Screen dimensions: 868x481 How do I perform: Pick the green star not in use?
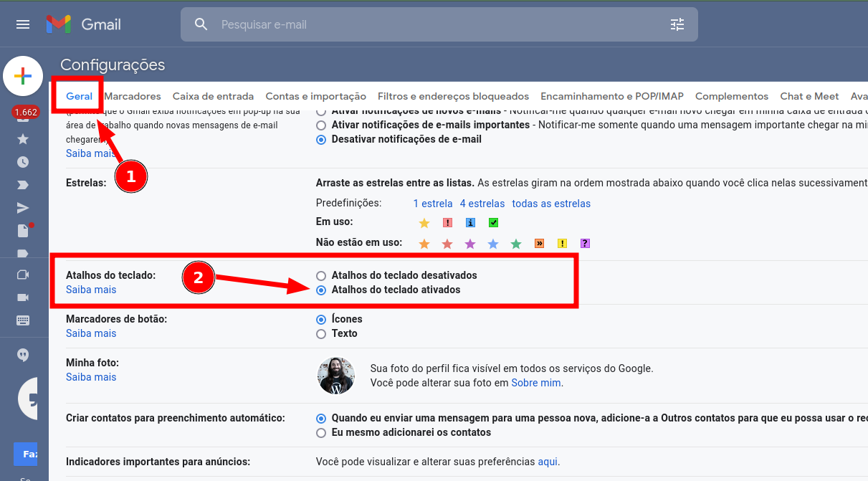(516, 244)
